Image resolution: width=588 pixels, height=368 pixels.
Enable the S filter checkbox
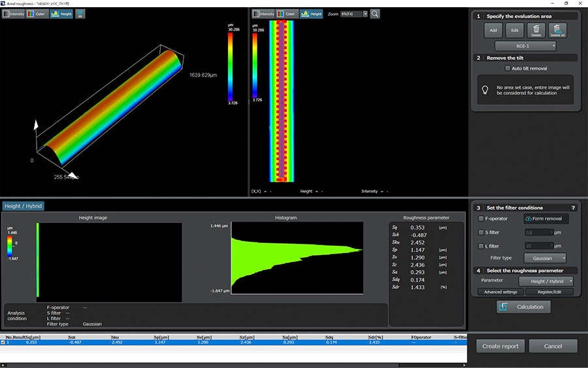(482, 232)
